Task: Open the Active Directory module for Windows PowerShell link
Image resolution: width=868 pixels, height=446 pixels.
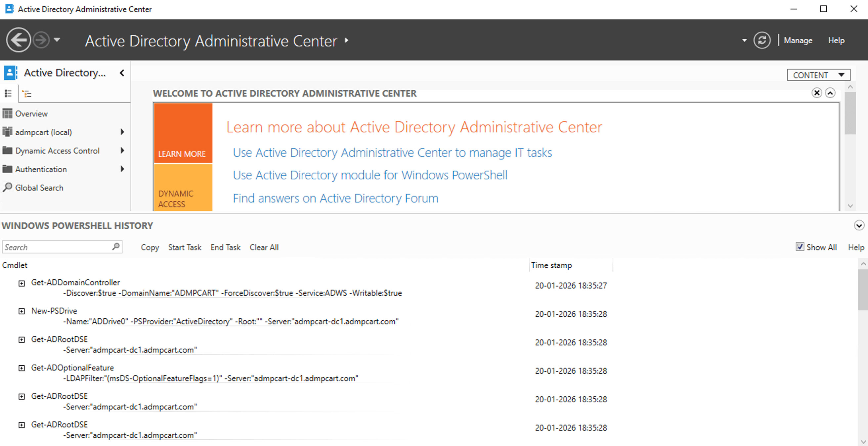Action: (x=369, y=175)
